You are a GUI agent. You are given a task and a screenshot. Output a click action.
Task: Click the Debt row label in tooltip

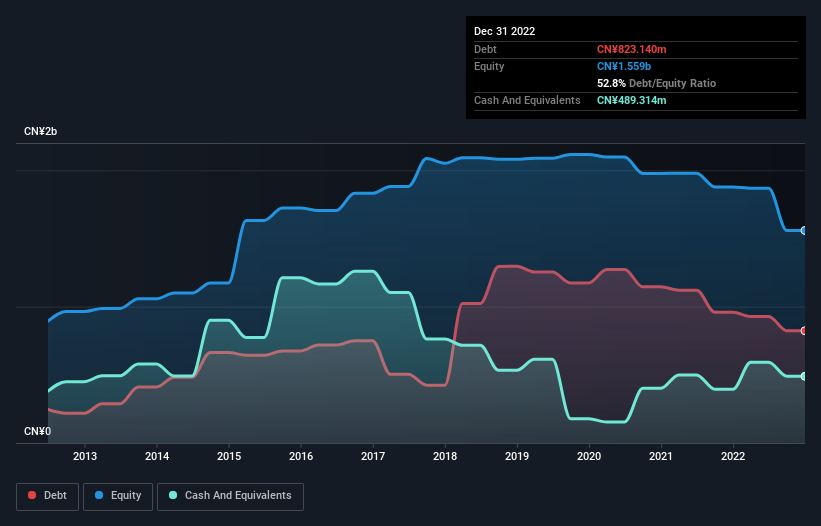pos(485,49)
